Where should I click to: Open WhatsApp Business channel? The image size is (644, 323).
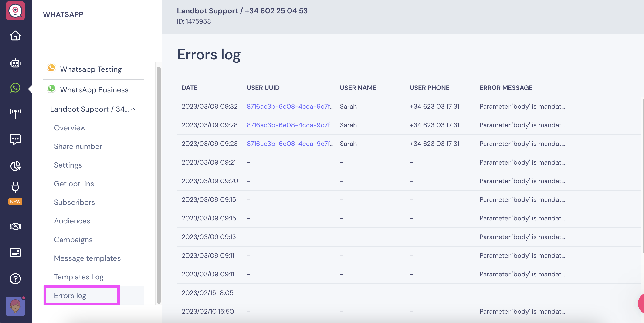[94, 90]
